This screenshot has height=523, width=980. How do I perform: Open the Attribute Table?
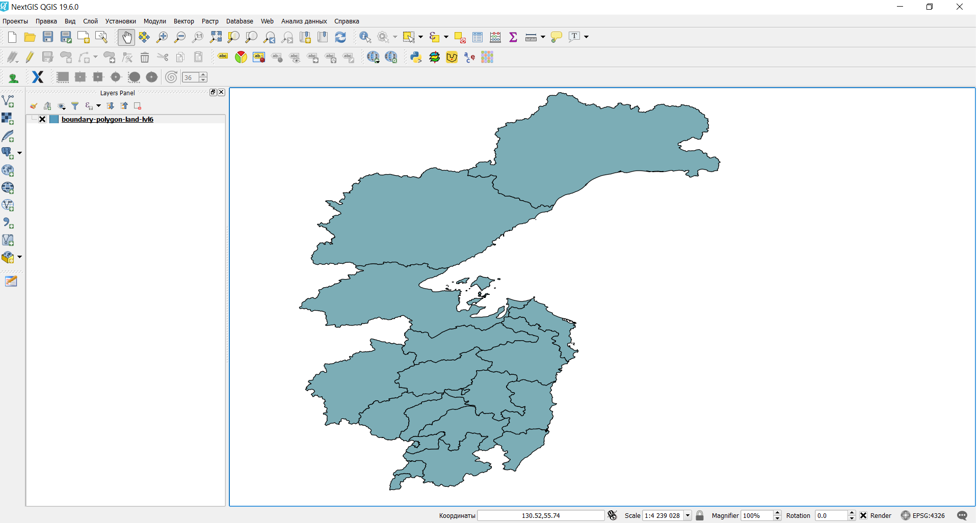coord(477,37)
